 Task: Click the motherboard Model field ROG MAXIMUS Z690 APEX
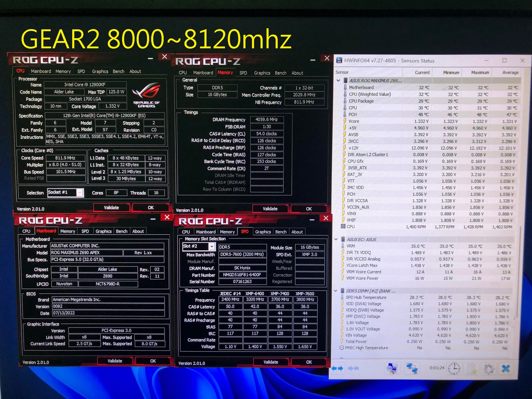(x=87, y=252)
